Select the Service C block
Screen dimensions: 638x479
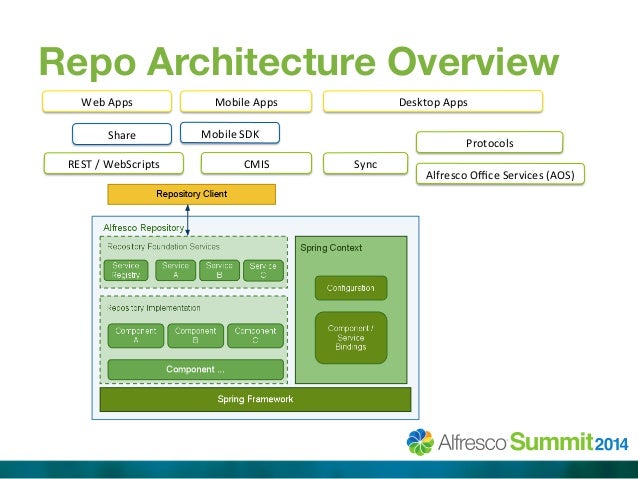263,271
